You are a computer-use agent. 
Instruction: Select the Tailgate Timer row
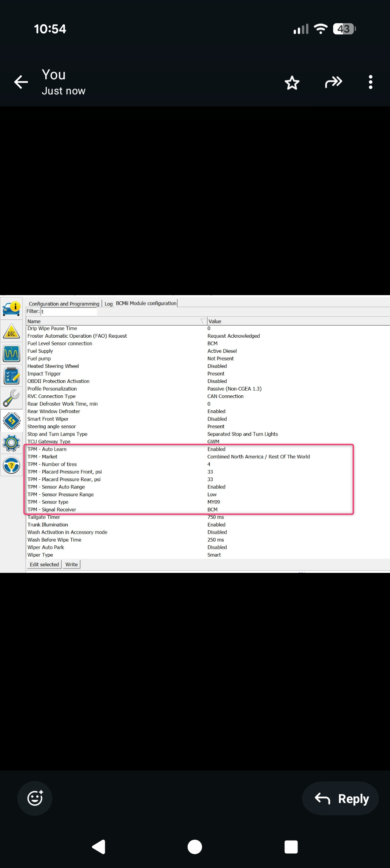pos(208,517)
